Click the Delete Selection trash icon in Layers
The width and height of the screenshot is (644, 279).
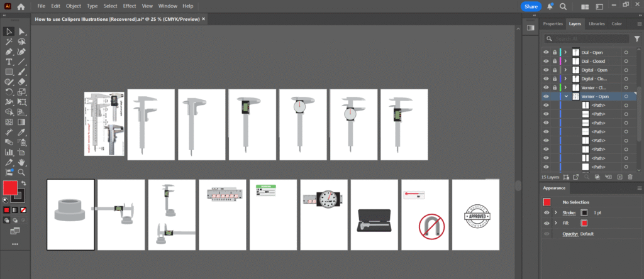click(630, 178)
